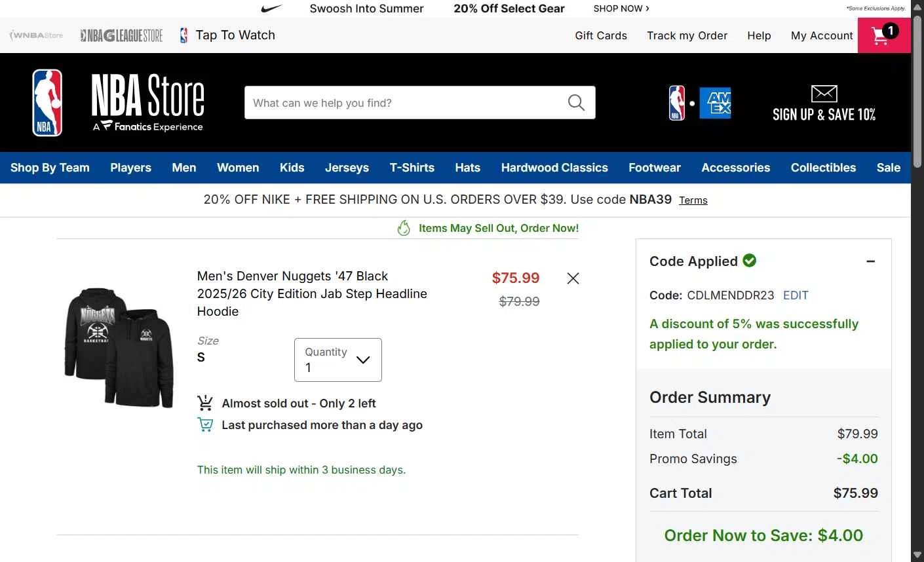The image size is (924, 562).
Task: Click the Order Summary heading
Action: (x=710, y=398)
